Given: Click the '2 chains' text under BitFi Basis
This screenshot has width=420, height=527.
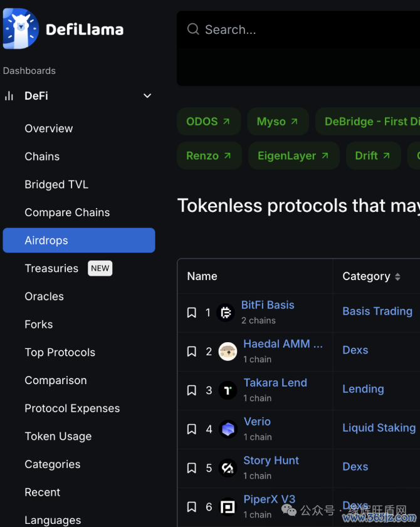Looking at the screenshot, I should tap(258, 320).
